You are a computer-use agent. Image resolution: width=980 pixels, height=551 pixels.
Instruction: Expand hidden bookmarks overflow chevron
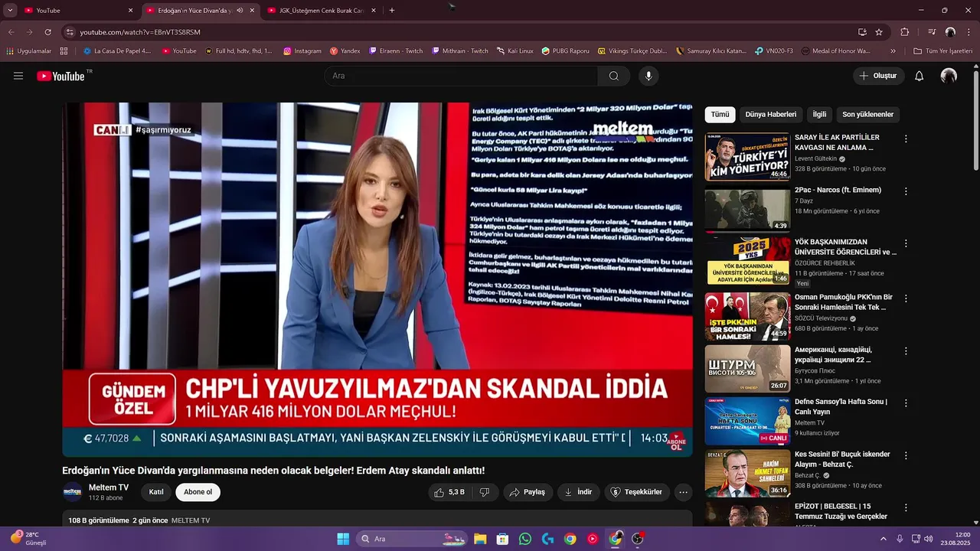click(x=893, y=51)
